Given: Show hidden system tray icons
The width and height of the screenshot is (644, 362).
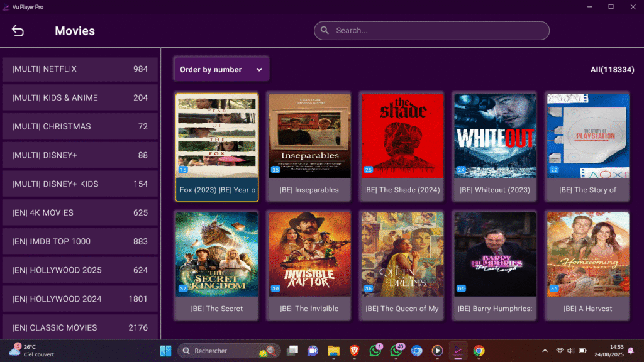Looking at the screenshot, I should [545, 351].
